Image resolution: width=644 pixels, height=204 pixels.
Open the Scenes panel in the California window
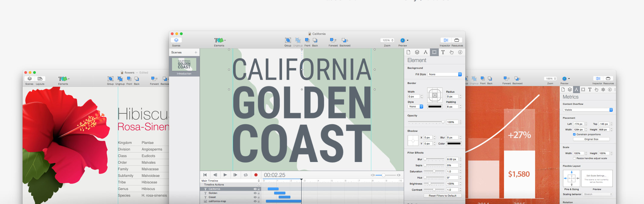(176, 40)
